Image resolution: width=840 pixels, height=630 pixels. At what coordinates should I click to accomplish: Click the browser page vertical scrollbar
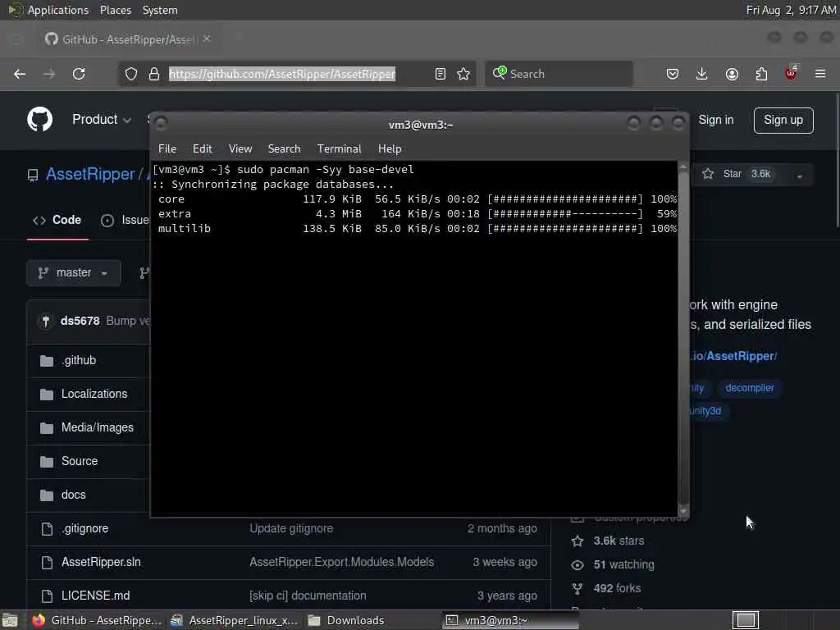(x=836, y=161)
